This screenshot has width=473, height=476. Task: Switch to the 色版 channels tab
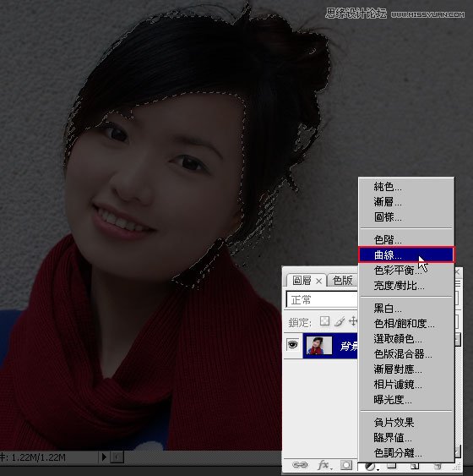[x=343, y=280]
